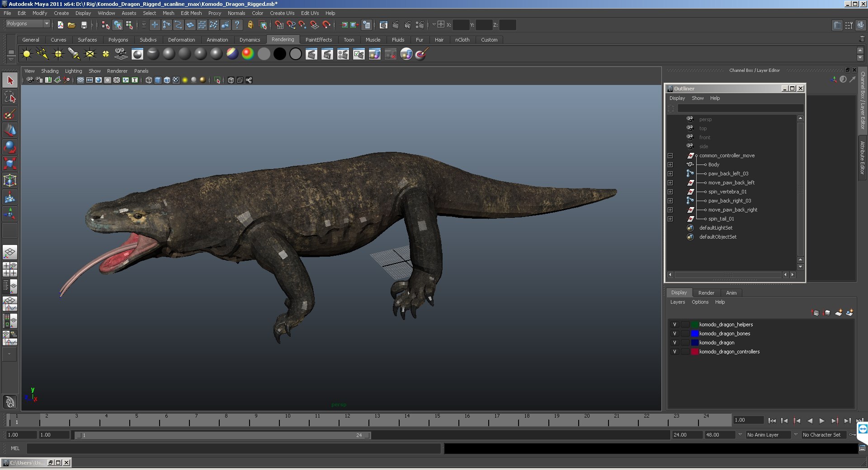Play forward on the timeline

[x=822, y=421]
